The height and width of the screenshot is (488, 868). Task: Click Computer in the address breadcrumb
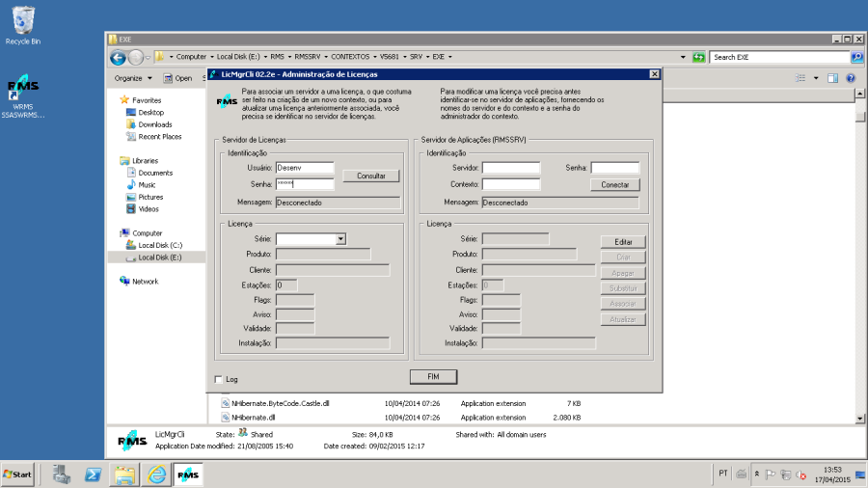[191, 57]
